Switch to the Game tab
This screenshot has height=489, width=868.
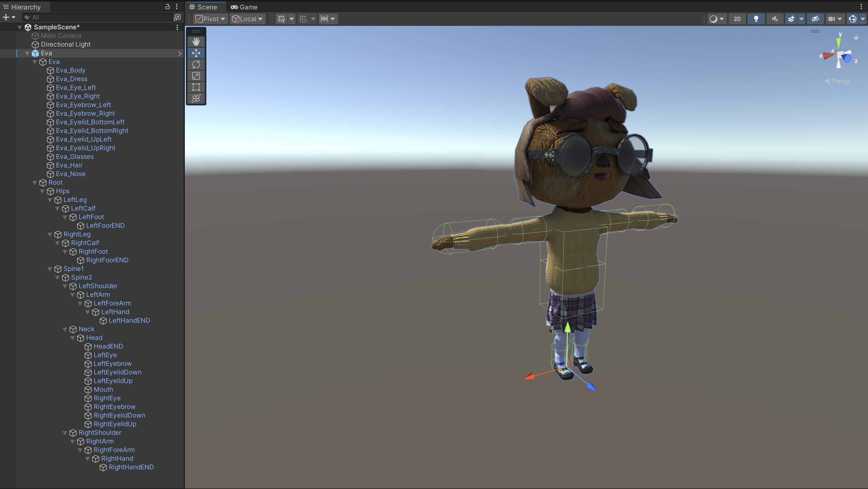(244, 7)
